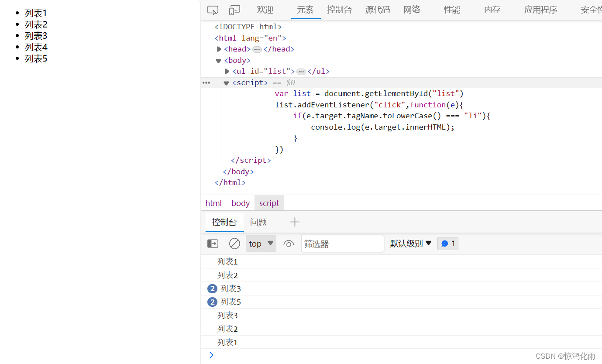Clear the console with the ban icon
Screen dimensions: 602x364
[x=234, y=244]
